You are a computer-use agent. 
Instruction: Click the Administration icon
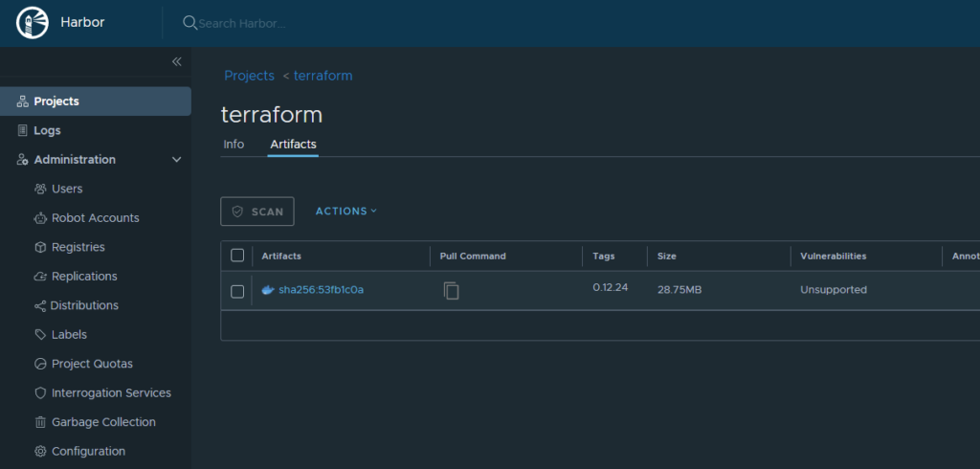click(23, 160)
